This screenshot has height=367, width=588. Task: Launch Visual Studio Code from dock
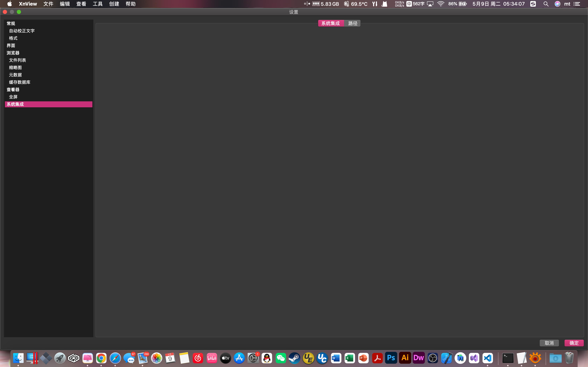coord(488,358)
